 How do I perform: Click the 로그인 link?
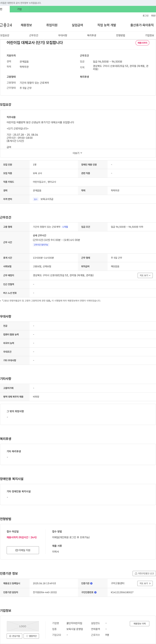145,16
